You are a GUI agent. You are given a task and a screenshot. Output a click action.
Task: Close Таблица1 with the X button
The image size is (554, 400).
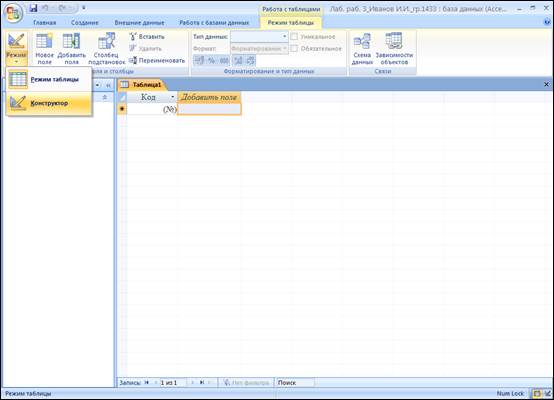point(546,84)
